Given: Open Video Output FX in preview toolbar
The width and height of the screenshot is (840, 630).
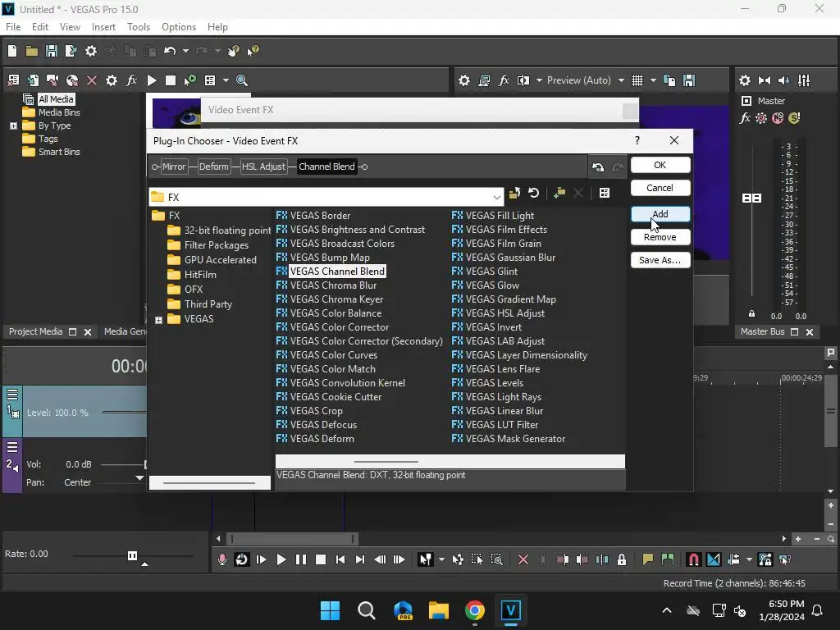Looking at the screenshot, I should pos(504,80).
